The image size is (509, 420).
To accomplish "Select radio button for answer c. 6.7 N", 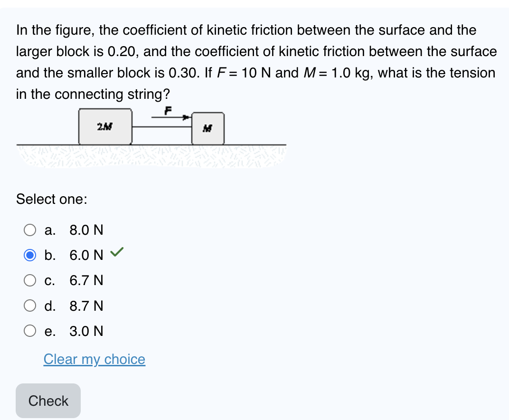I will click(29, 280).
